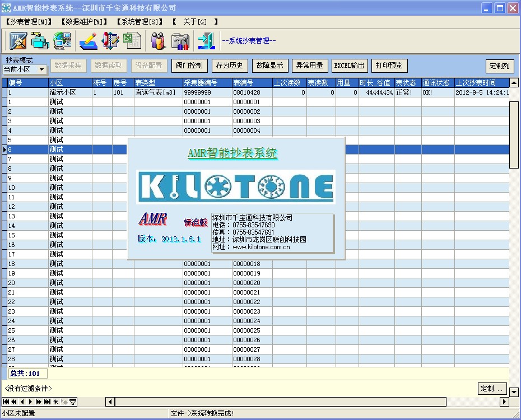Click the horizontal scrollbar left arrow
This screenshot has width=521, height=420.
(x=111, y=402)
